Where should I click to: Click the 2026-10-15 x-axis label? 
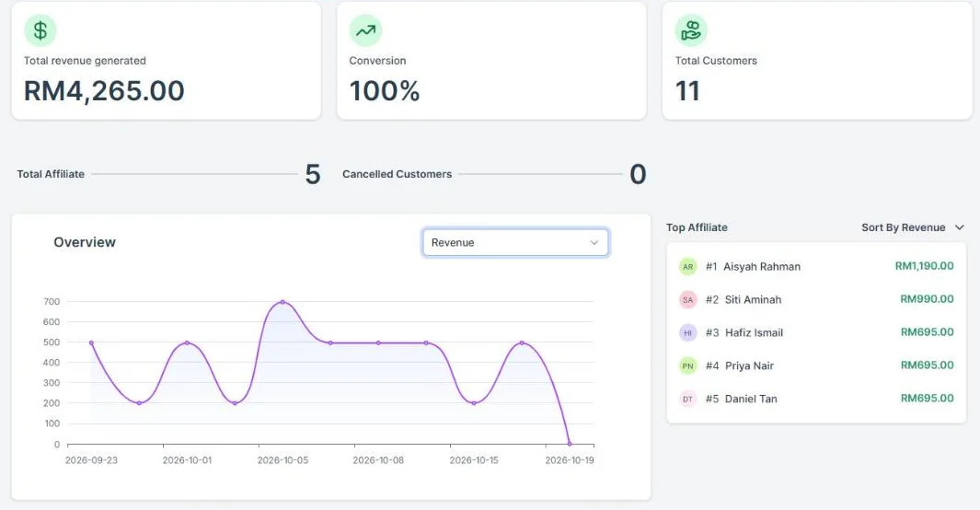click(x=474, y=460)
